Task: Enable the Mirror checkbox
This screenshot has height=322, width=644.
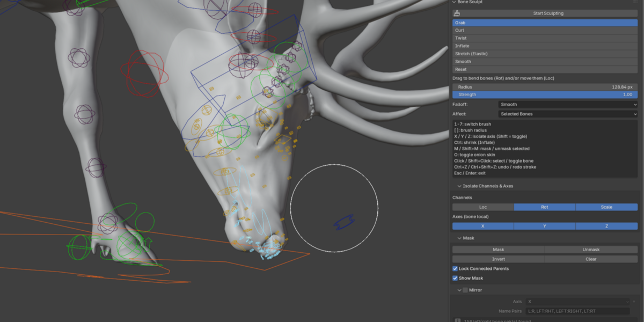Action: (x=465, y=290)
